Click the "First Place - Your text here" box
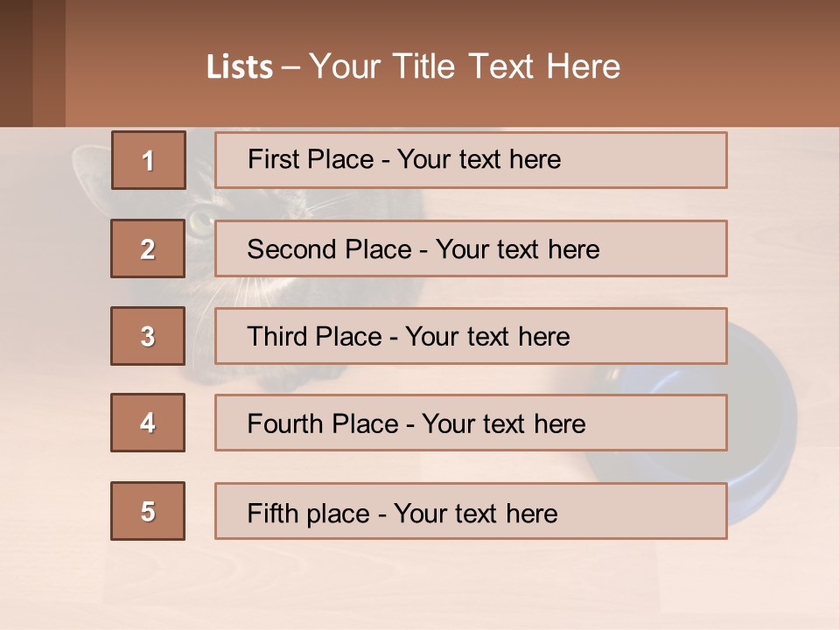Image resolution: width=840 pixels, height=630 pixels. point(471,160)
